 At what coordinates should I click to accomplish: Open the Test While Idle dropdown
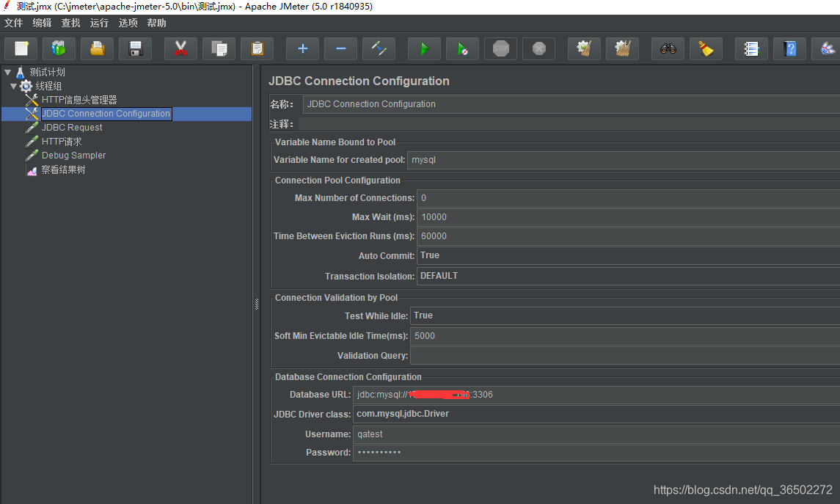click(625, 315)
